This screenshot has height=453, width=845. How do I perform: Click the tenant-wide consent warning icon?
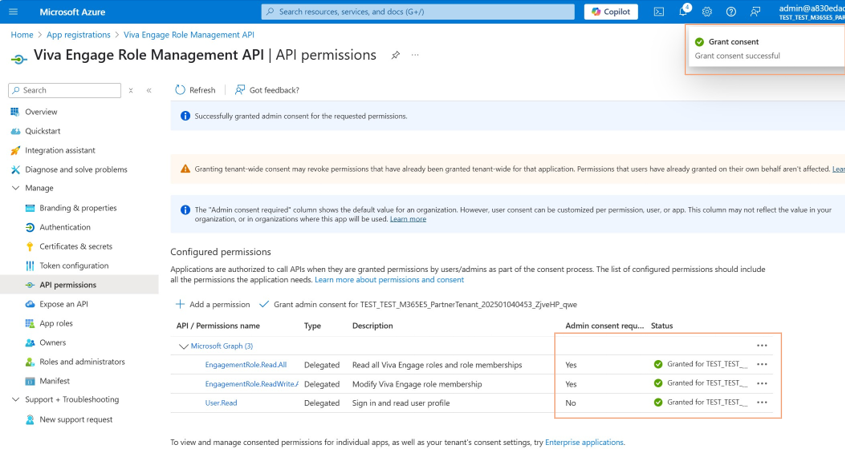click(185, 169)
